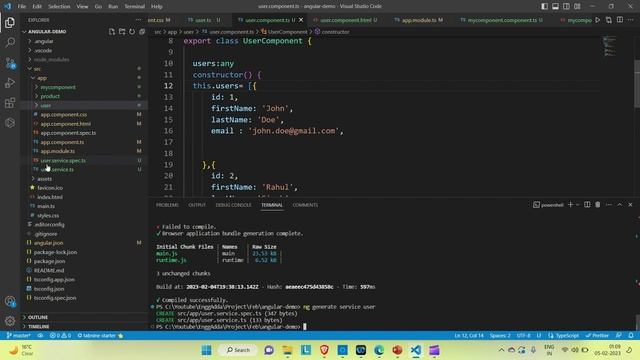Maximize the terminal panel size
The image size is (640, 360).
pyautogui.click(x=620, y=204)
